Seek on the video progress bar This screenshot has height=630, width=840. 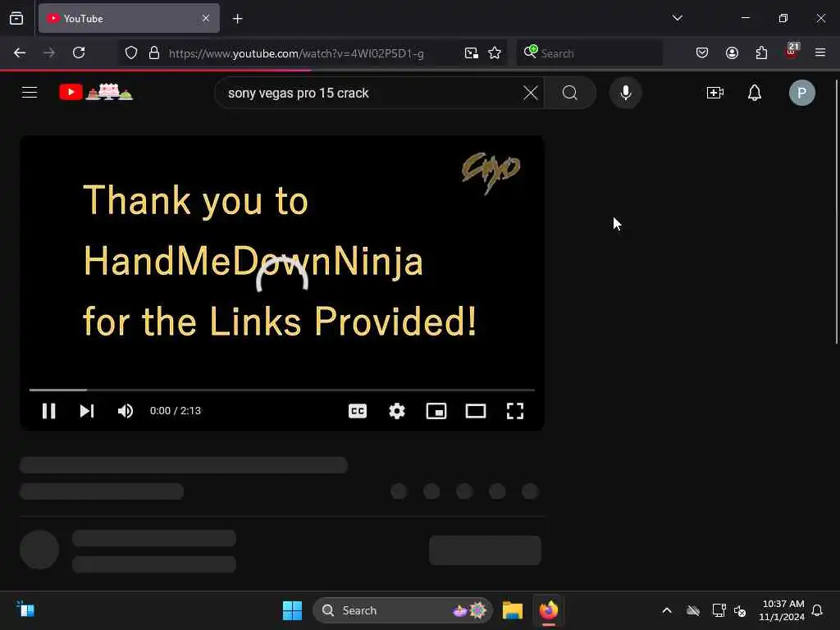[282, 390]
